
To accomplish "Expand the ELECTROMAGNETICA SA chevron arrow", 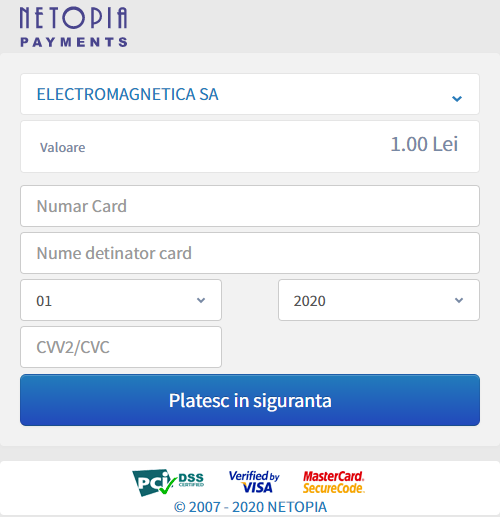I will [x=457, y=98].
